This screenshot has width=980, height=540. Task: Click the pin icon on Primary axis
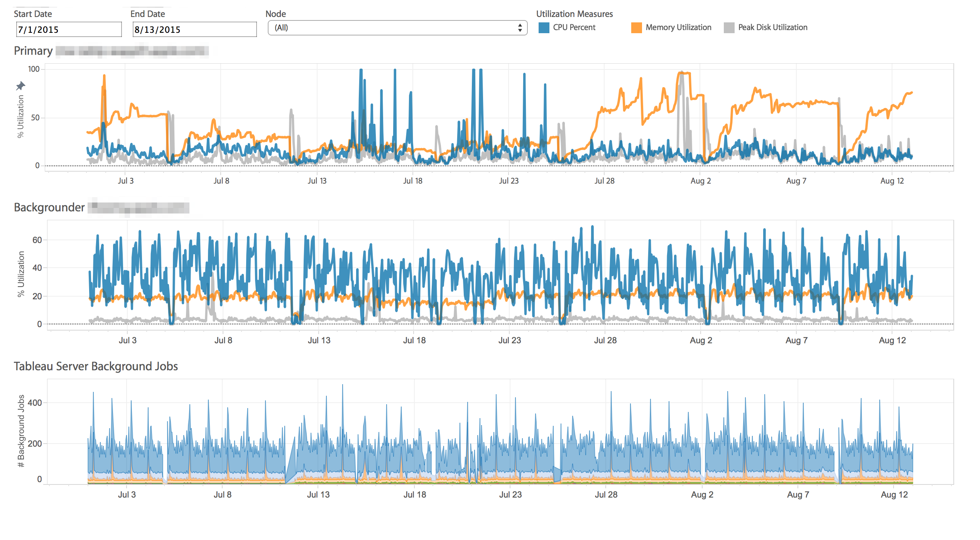pos(20,86)
